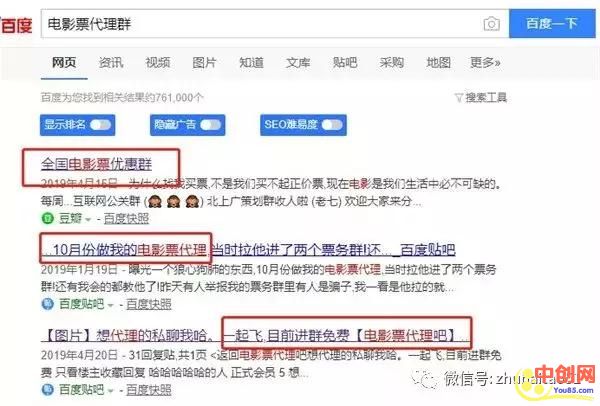Viewport: 600px width, 406px height.
Task: Expand the second result's 百度贴吧 dropdown arrow
Action: point(111,305)
